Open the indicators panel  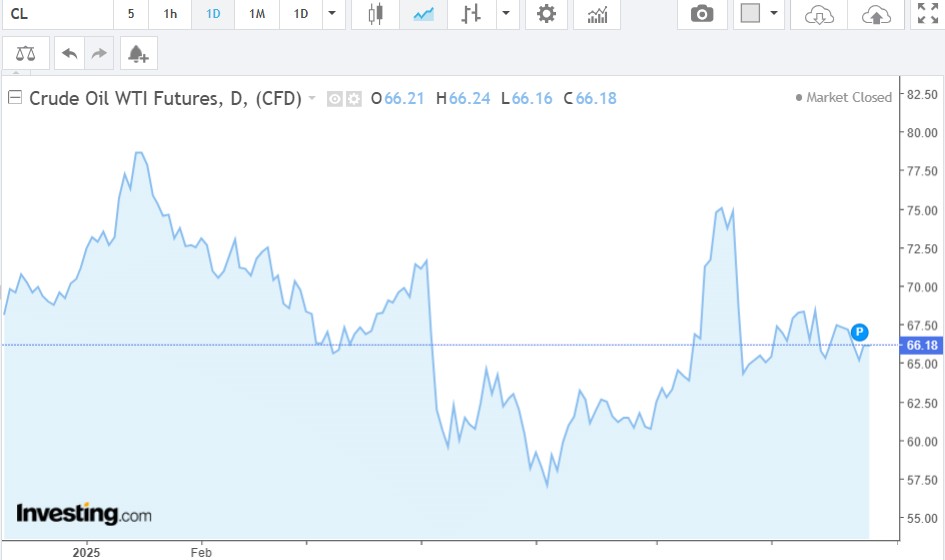click(x=598, y=14)
